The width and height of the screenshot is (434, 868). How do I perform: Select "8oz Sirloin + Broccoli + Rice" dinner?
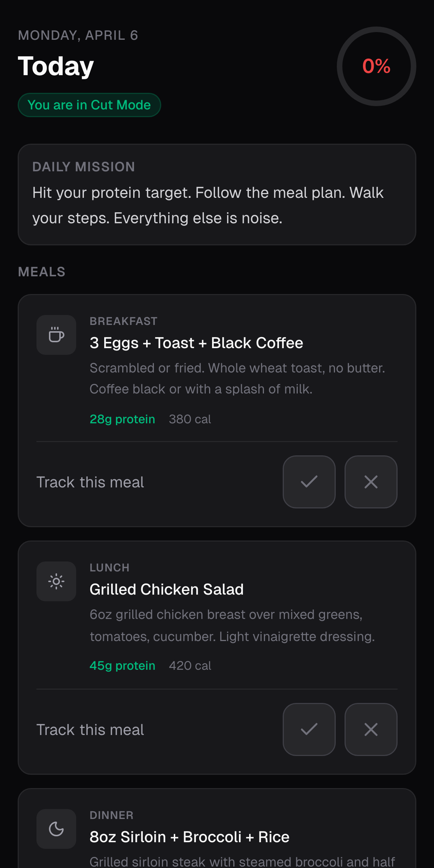click(189, 837)
